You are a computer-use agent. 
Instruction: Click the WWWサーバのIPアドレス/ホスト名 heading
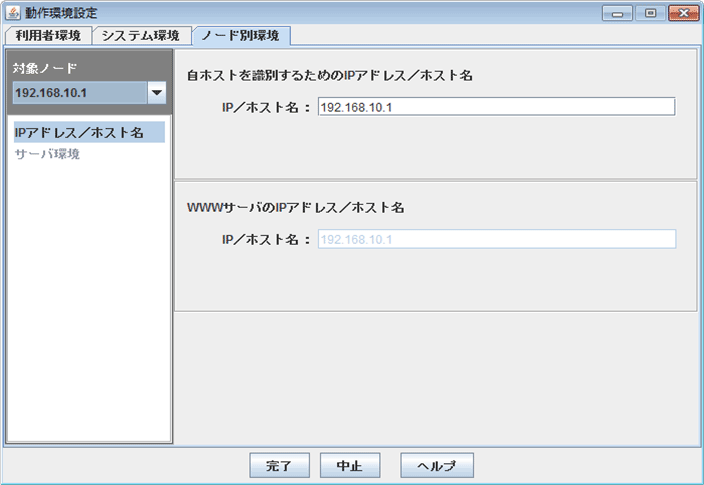[295, 208]
